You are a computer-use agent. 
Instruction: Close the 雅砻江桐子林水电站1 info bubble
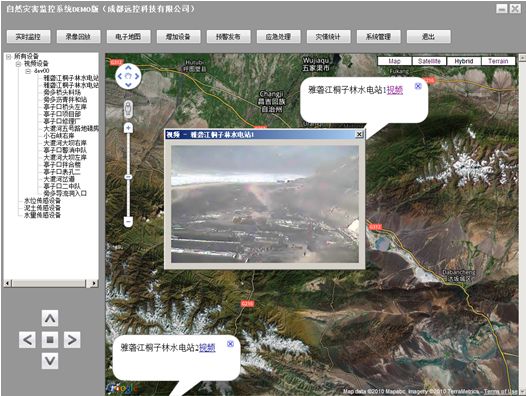pyautogui.click(x=418, y=86)
